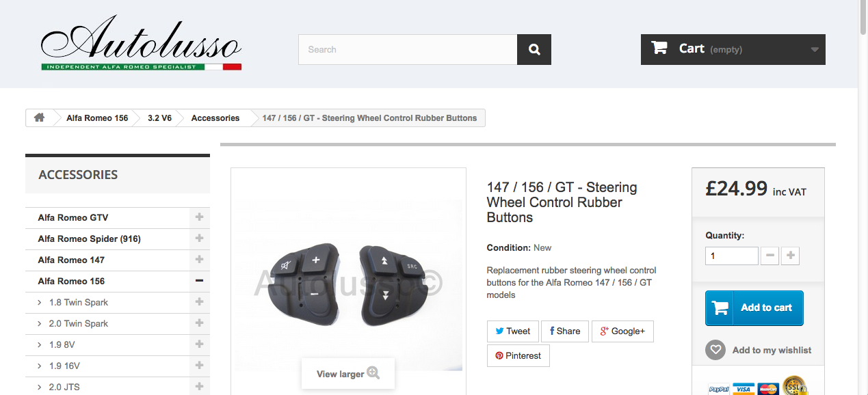Go to Accessories breadcrumb
868x395 pixels.
(x=215, y=118)
